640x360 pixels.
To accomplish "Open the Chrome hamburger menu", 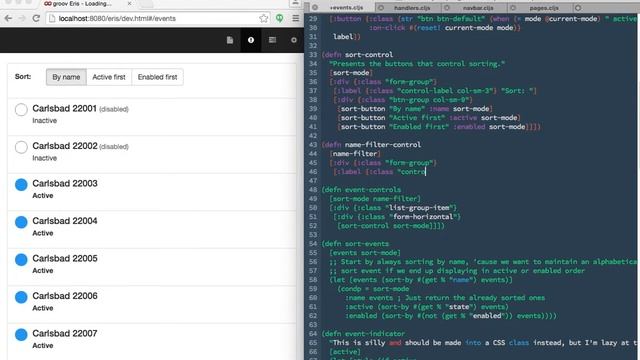I will pyautogui.click(x=296, y=18).
